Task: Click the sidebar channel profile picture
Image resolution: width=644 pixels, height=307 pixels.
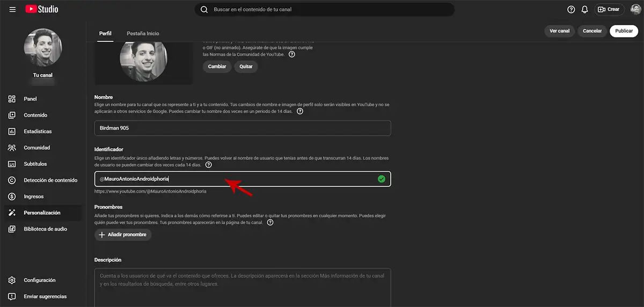Action: click(x=43, y=48)
